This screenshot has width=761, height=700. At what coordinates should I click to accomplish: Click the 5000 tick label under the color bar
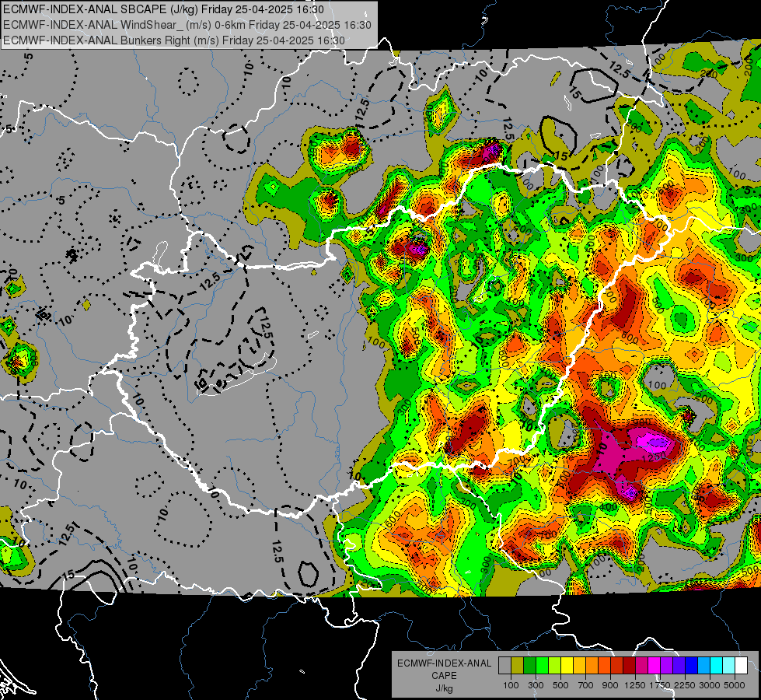[x=735, y=685]
